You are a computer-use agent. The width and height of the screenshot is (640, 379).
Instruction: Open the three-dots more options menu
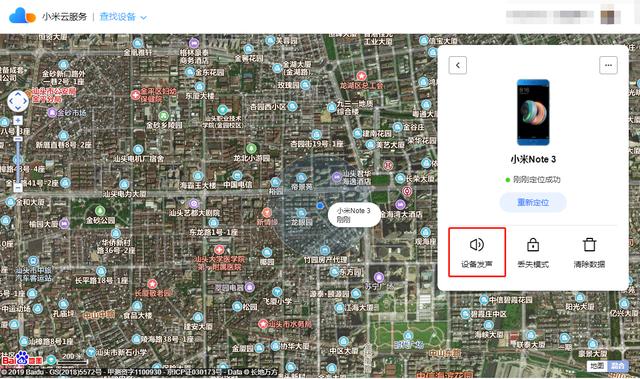[x=608, y=65]
